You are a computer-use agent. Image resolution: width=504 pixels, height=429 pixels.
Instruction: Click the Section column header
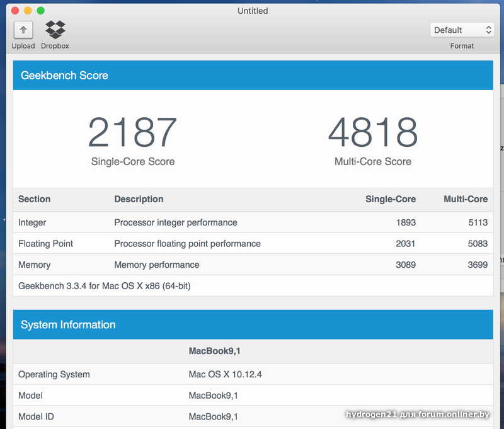pyautogui.click(x=35, y=199)
